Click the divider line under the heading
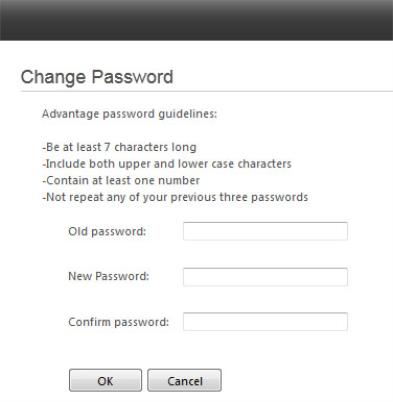The width and height of the screenshot is (393, 402). 206,91
